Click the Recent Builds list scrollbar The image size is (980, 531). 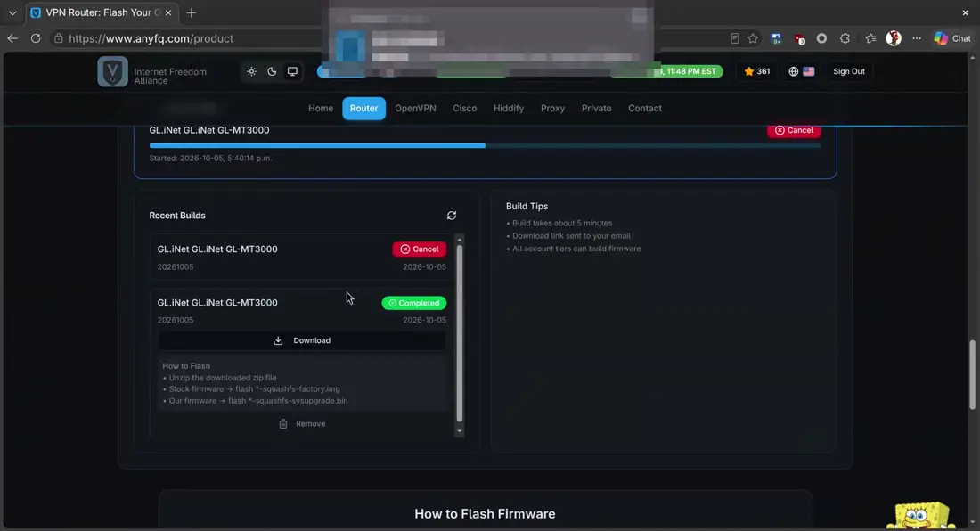coord(460,333)
